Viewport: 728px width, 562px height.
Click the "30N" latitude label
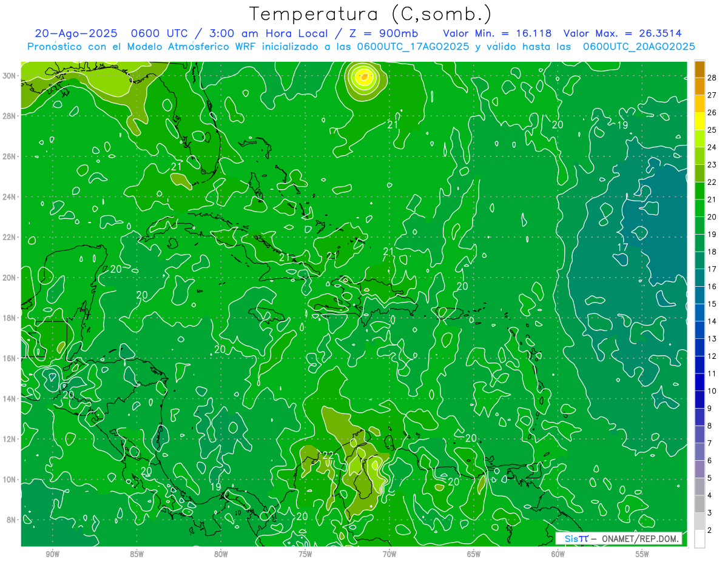point(10,76)
